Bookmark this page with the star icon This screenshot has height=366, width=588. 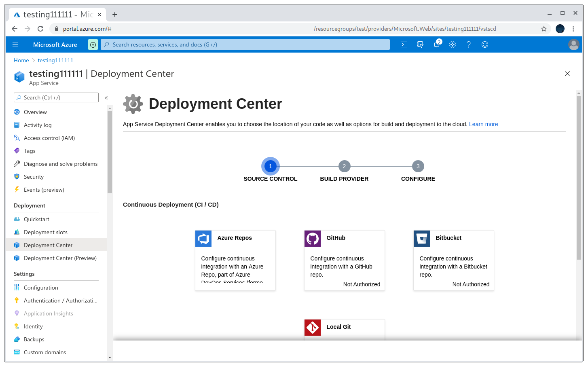point(544,29)
